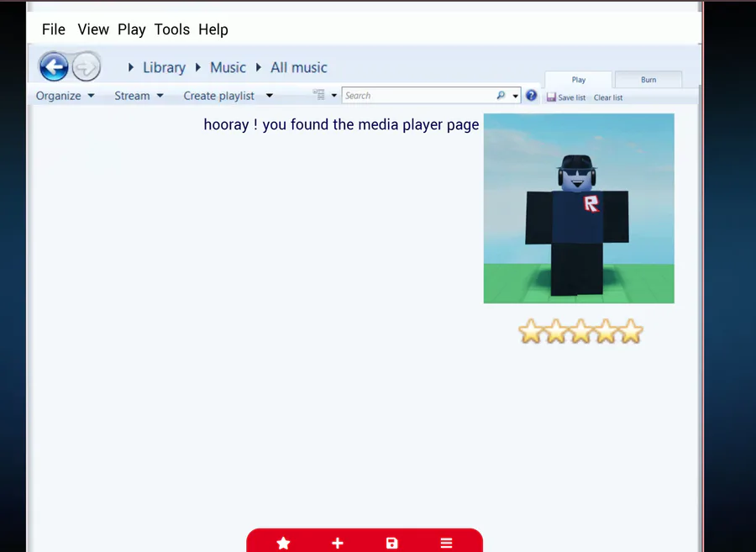Open the Play menu
Viewport: 756px width, 552px height.
(x=132, y=29)
